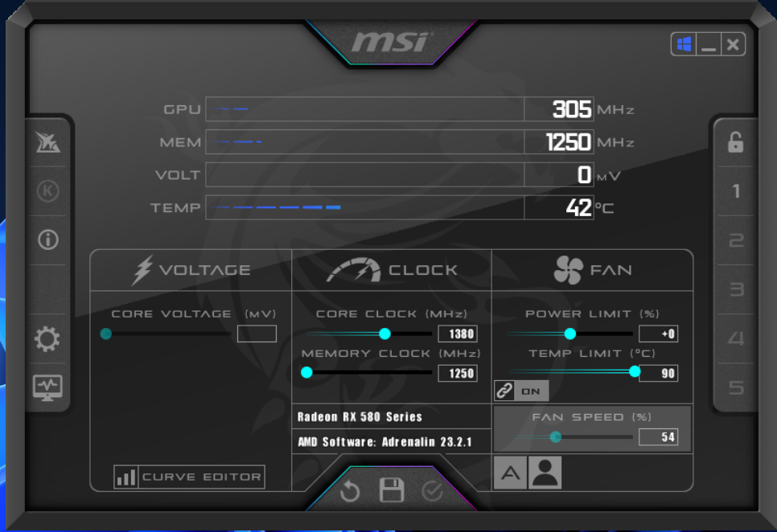Click the Memory Clock 1250 field

click(x=458, y=373)
